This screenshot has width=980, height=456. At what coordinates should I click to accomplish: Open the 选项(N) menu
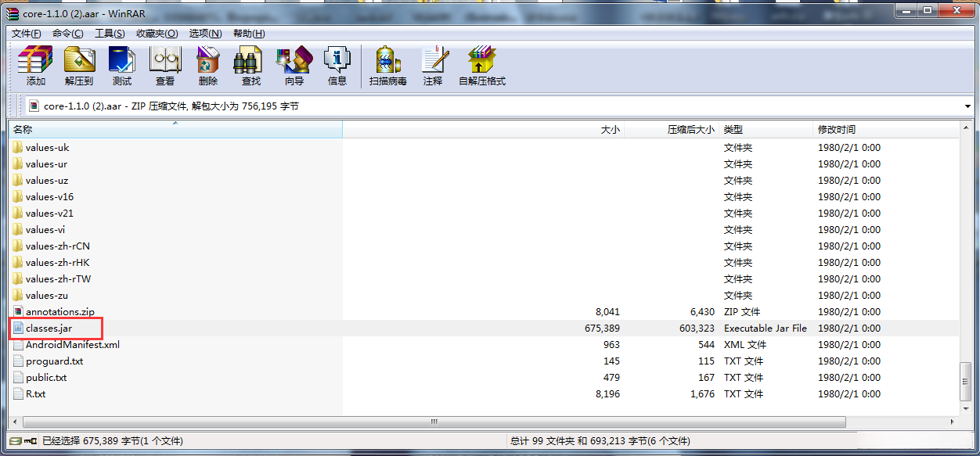point(206,34)
